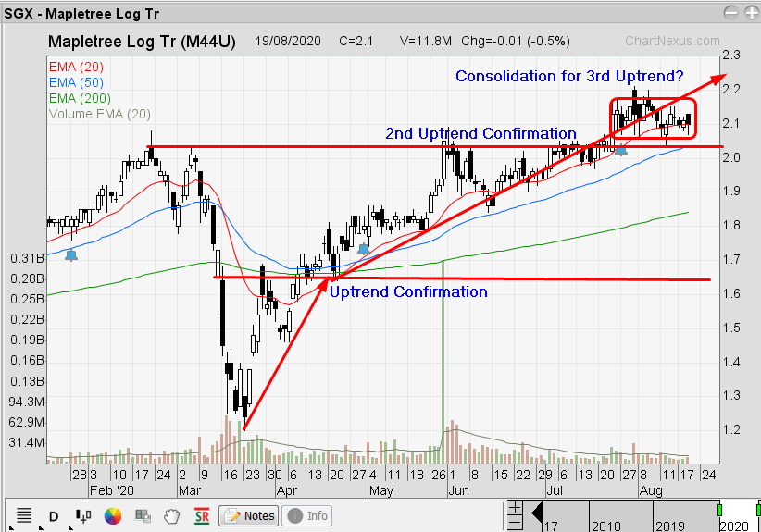Click the SGX - Mapletree Log Tr window title

[x=81, y=14]
